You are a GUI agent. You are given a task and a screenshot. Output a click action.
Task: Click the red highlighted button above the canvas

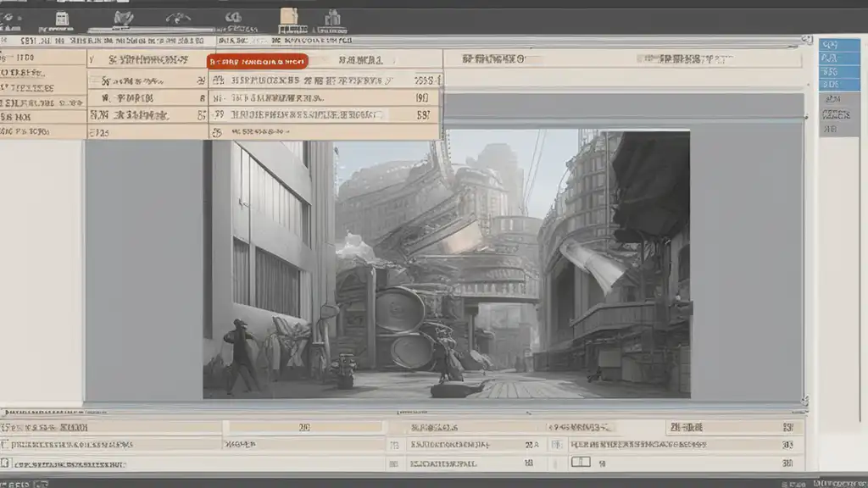click(258, 61)
